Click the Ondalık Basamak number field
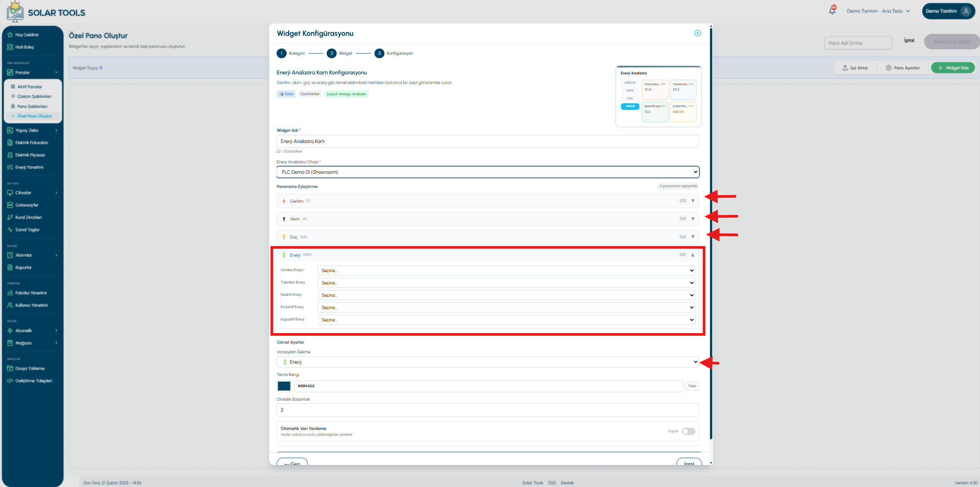 tap(487, 410)
